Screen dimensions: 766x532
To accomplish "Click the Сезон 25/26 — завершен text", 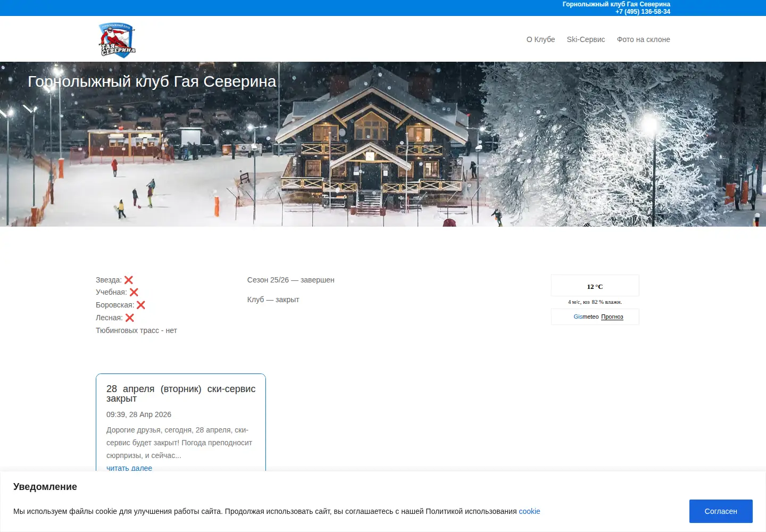I will [x=290, y=280].
